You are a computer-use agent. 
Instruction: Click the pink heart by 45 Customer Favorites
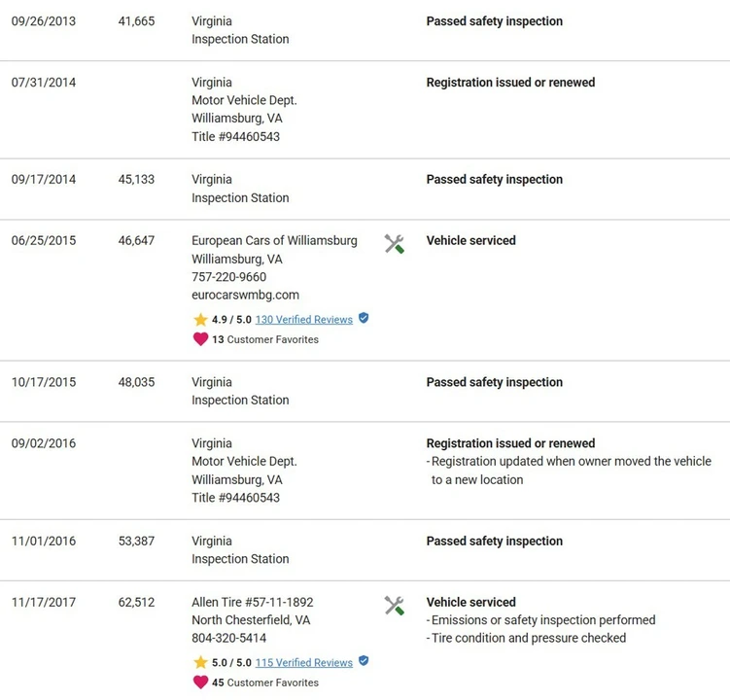pyautogui.click(x=200, y=682)
